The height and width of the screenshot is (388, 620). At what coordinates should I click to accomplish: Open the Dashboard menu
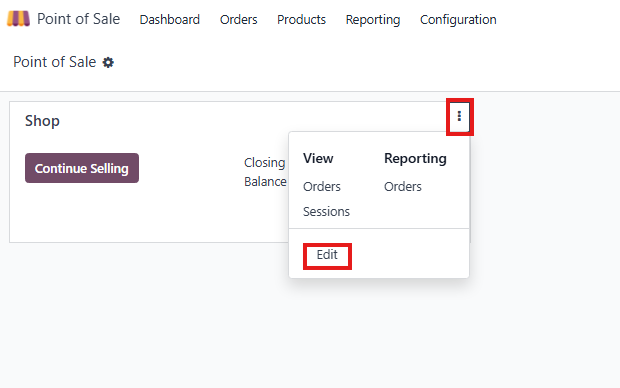pyautogui.click(x=170, y=19)
